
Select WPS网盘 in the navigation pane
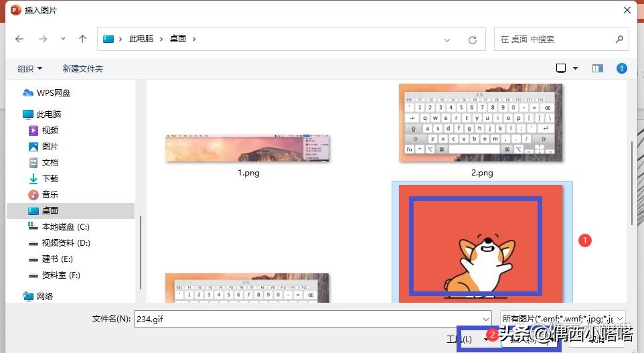click(x=54, y=93)
